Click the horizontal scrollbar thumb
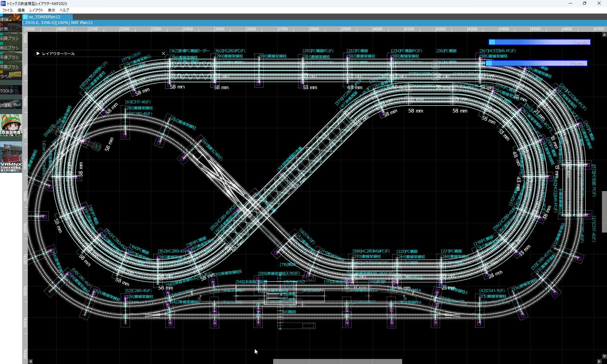This screenshot has width=607, height=364. pyautogui.click(x=337, y=361)
